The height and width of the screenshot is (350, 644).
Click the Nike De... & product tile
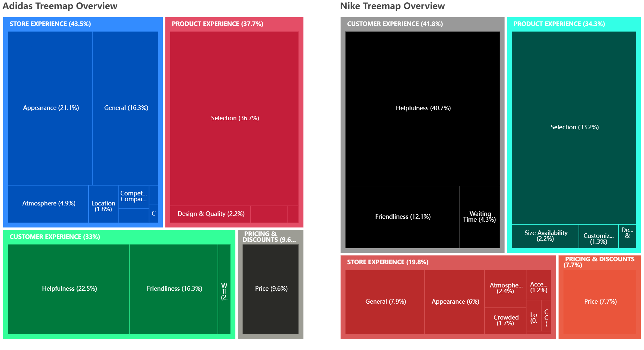pos(627,236)
